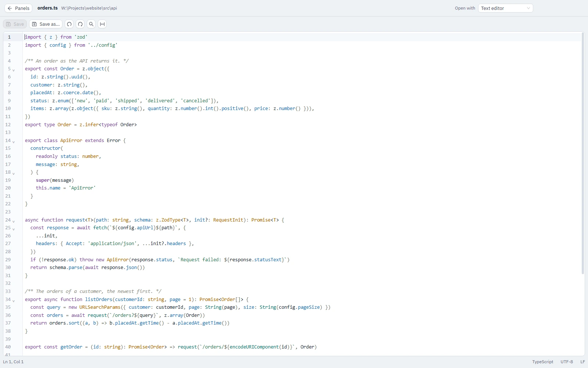588x368 pixels.
Task: Click 'getOrder' on line 40
Action: coord(71,347)
